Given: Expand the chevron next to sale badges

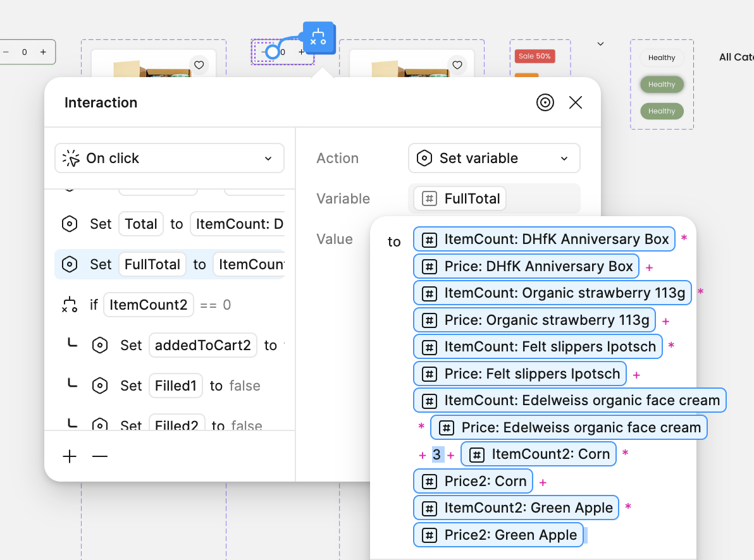Looking at the screenshot, I should (x=600, y=44).
